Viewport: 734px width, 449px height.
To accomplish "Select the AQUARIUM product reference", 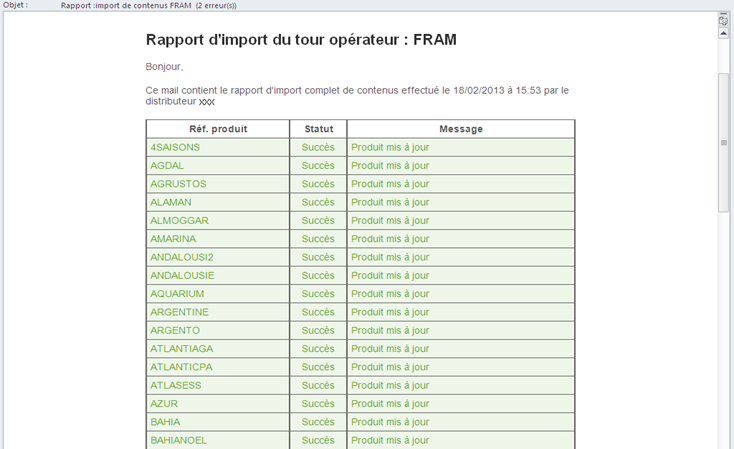I will [177, 294].
